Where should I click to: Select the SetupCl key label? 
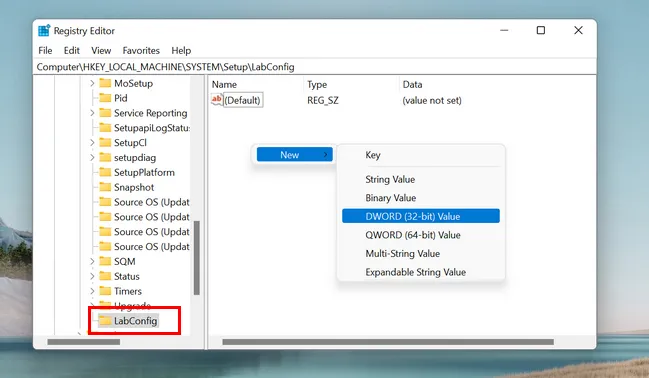pos(130,143)
